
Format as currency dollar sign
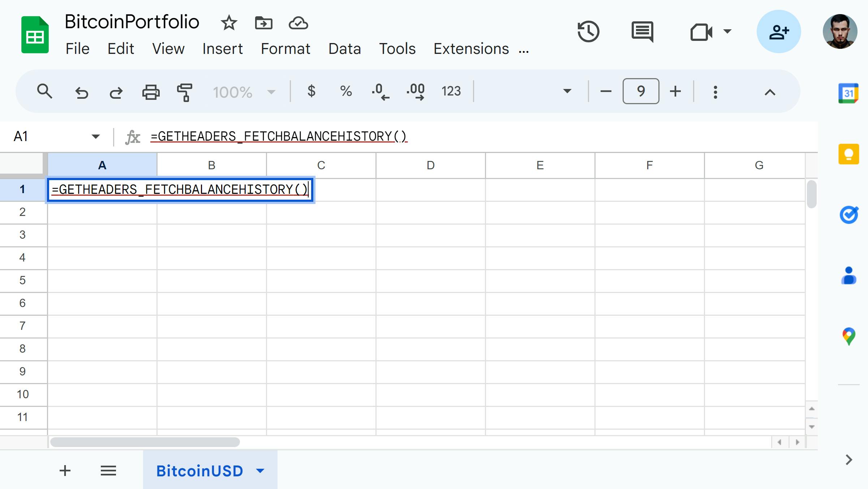(x=311, y=91)
